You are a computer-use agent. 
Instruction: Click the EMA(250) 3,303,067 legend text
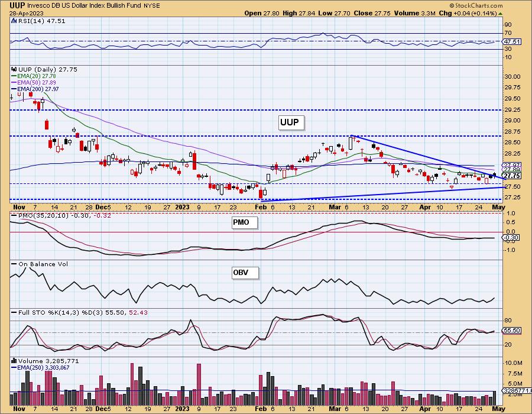click(x=43, y=368)
